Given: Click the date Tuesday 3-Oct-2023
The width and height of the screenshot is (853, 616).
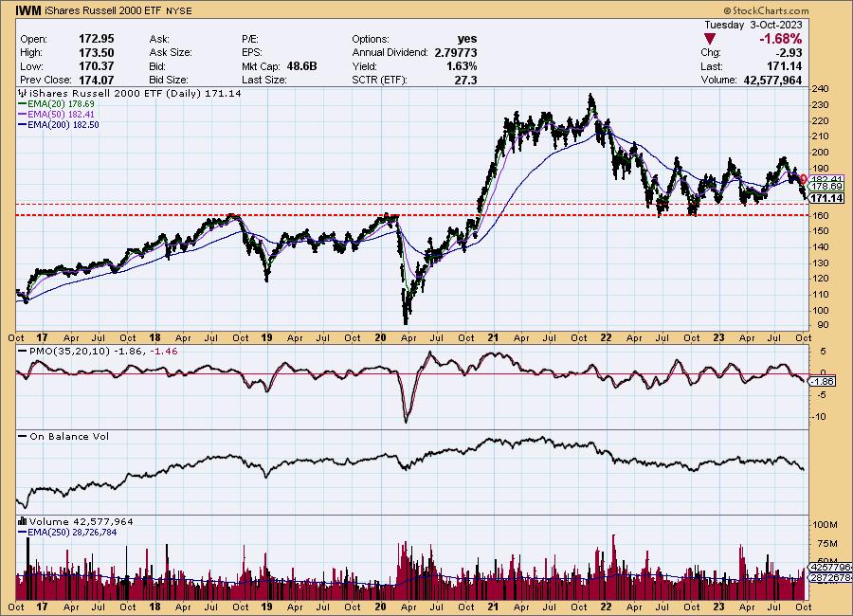Looking at the screenshot, I should tap(753, 25).
